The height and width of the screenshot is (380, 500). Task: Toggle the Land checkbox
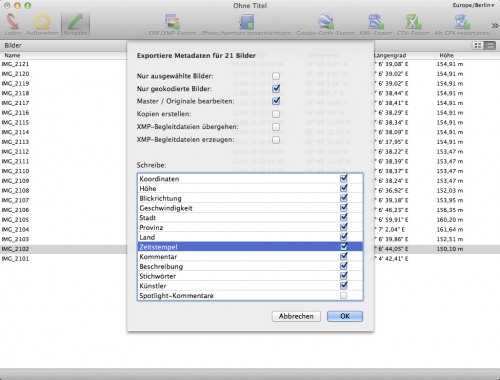pos(344,237)
